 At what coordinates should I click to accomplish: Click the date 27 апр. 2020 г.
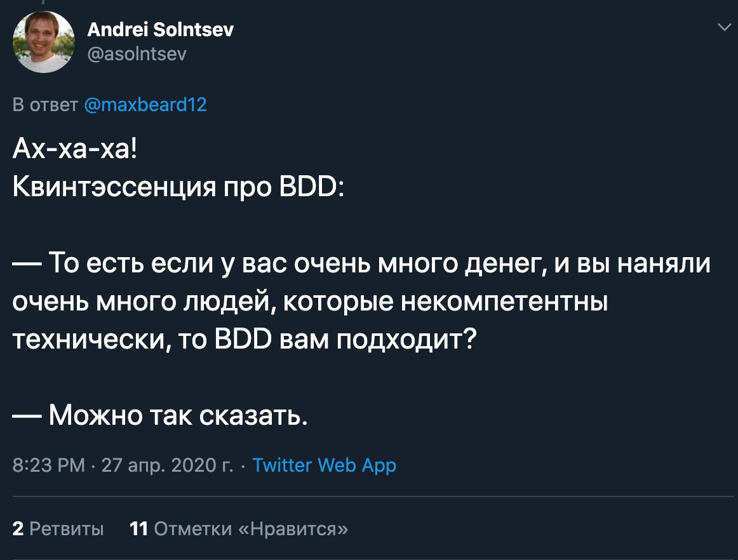tap(167, 465)
